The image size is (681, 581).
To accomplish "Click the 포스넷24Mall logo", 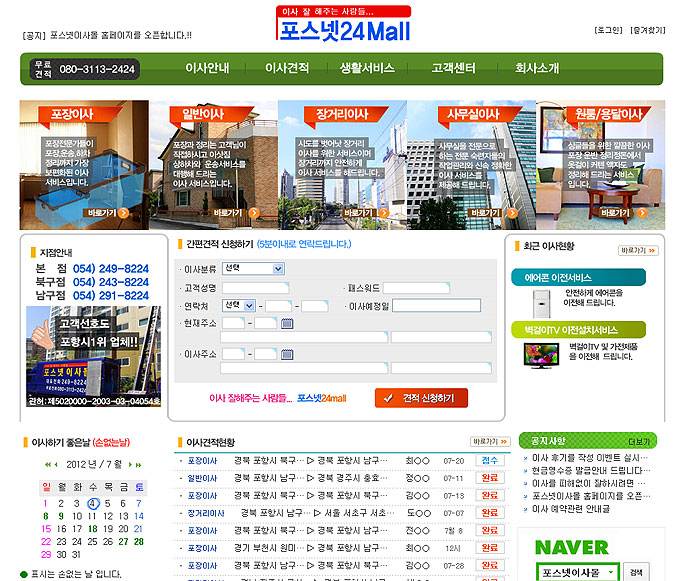I will click(343, 23).
